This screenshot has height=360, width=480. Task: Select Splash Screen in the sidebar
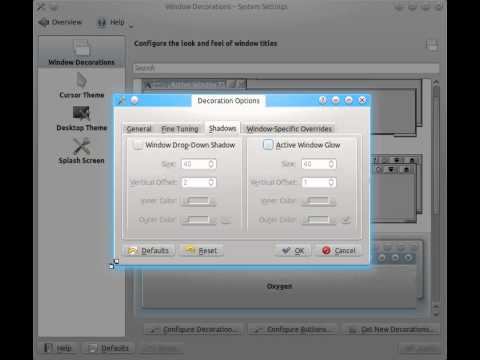tap(82, 151)
